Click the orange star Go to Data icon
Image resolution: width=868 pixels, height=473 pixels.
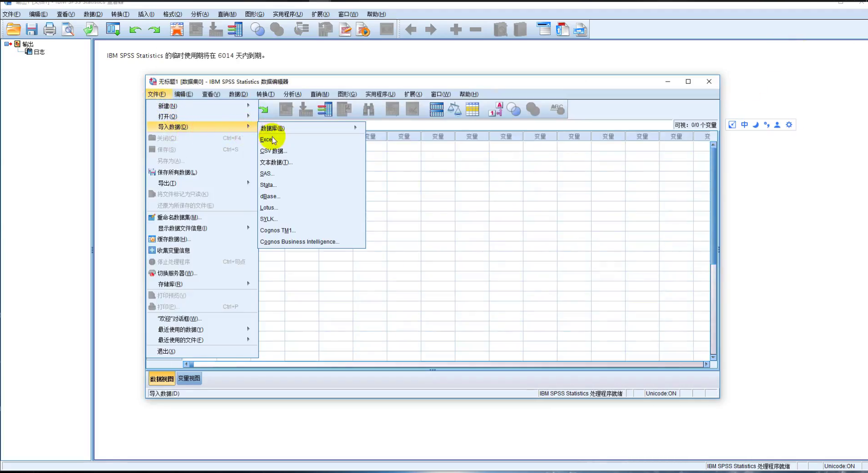tap(177, 30)
